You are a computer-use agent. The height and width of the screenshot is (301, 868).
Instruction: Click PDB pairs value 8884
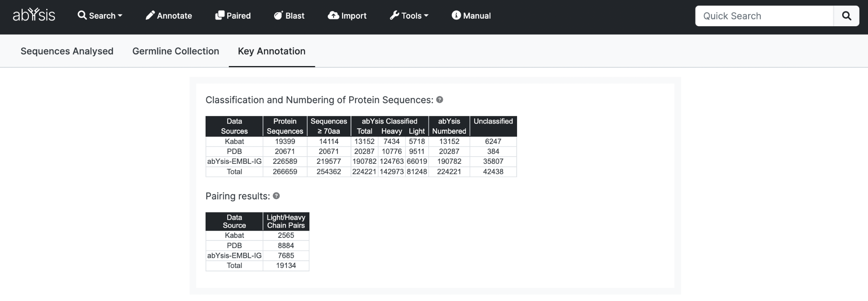coord(286,246)
